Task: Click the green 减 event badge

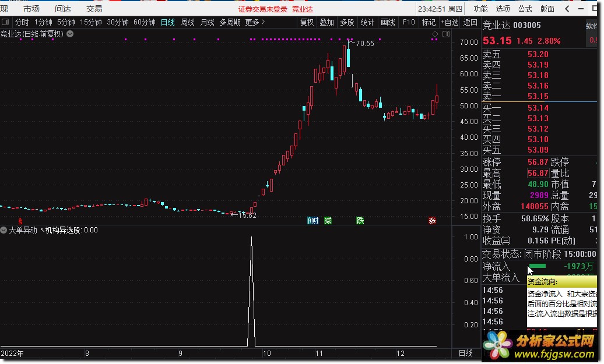Action: (328, 221)
